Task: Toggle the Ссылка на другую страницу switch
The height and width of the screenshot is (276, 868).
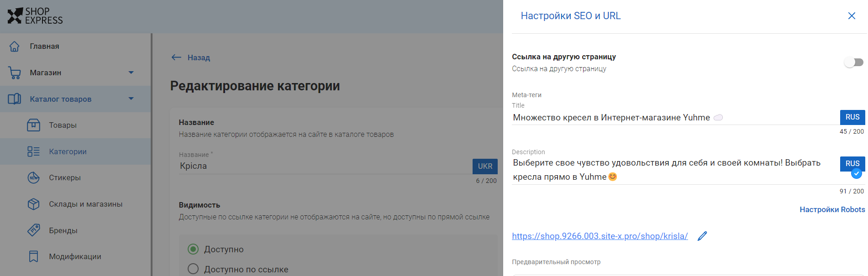Action: pos(853,62)
